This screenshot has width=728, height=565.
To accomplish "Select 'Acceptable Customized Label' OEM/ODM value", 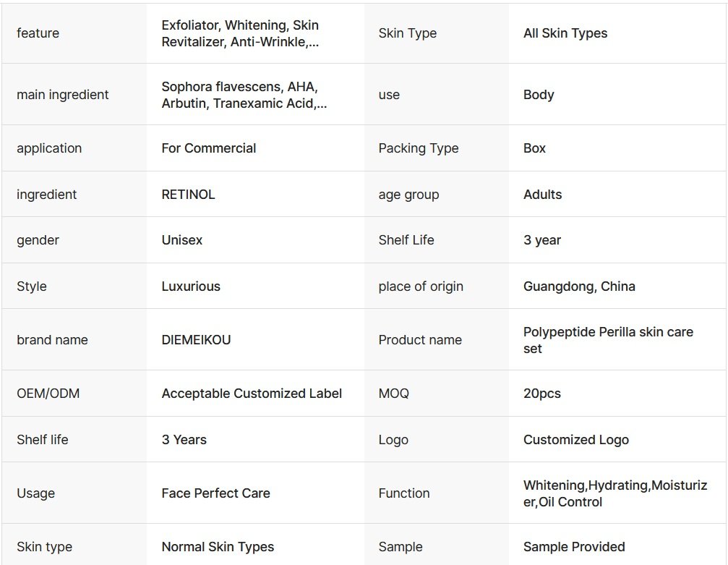I will pos(252,394).
